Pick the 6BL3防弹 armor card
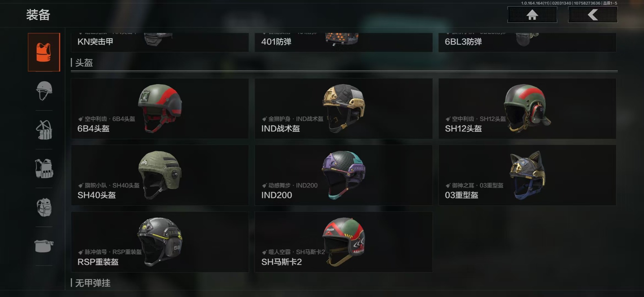 [x=527, y=42]
